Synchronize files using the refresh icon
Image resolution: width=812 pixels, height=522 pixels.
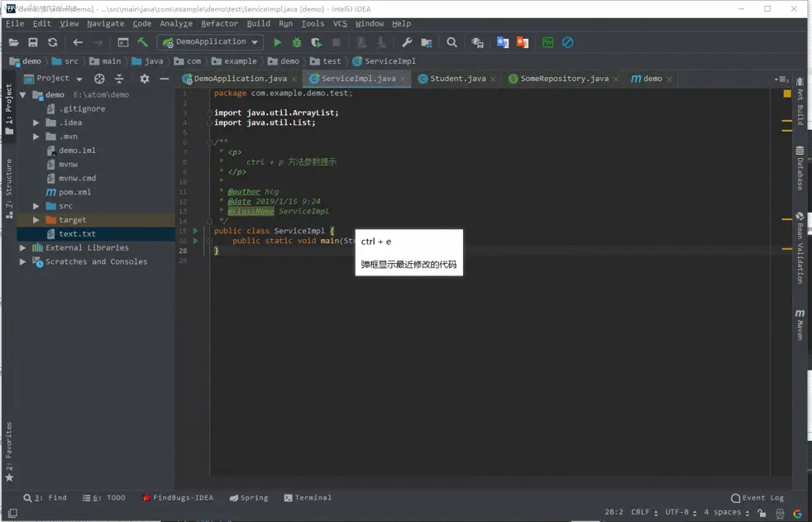[x=53, y=42]
